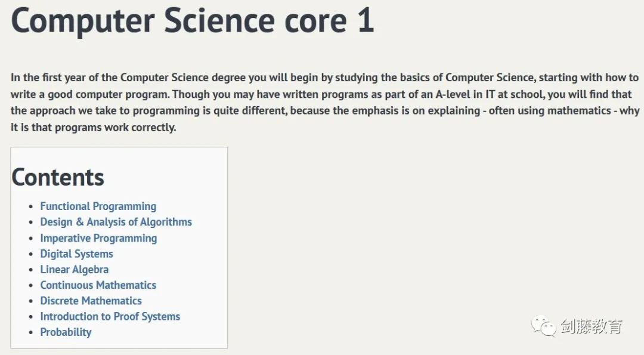Click the bullet before Functional Programming
The width and height of the screenshot is (644, 355).
pos(31,206)
